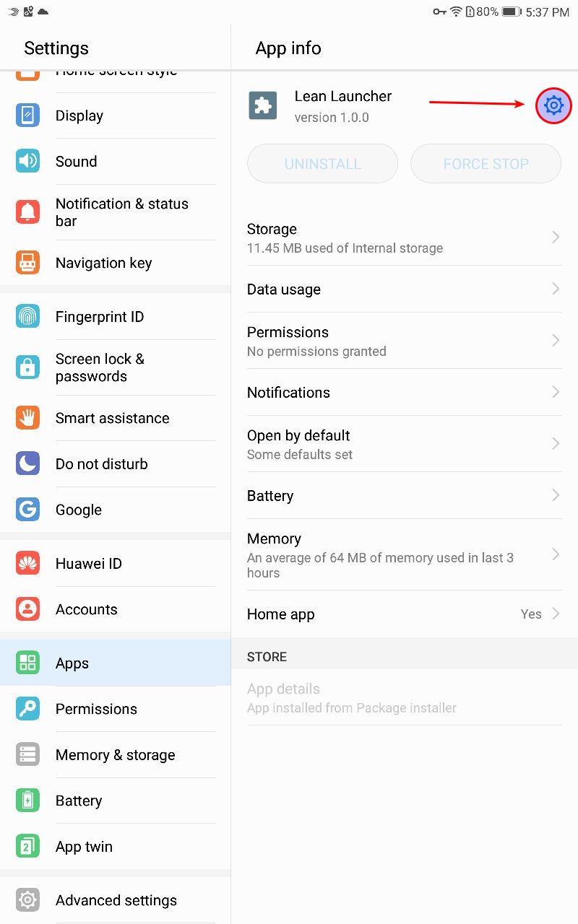This screenshot has height=924, width=578.
Task: Open the Permissions row chevron
Action: point(555,340)
